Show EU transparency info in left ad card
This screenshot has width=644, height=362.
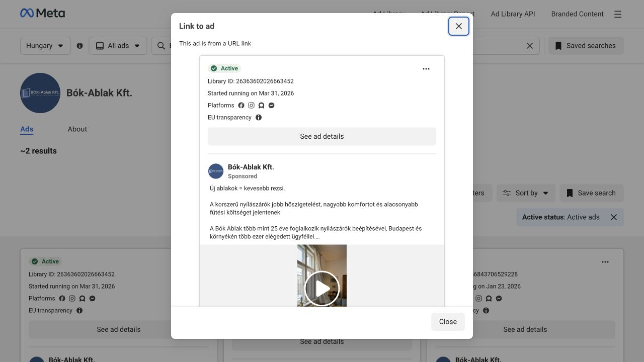click(79, 311)
